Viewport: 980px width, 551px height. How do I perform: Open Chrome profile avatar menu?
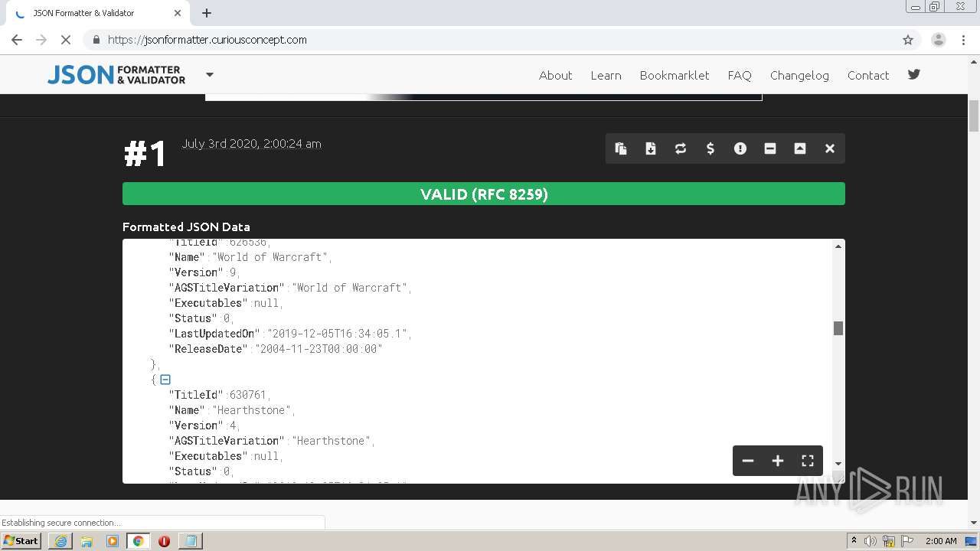938,40
